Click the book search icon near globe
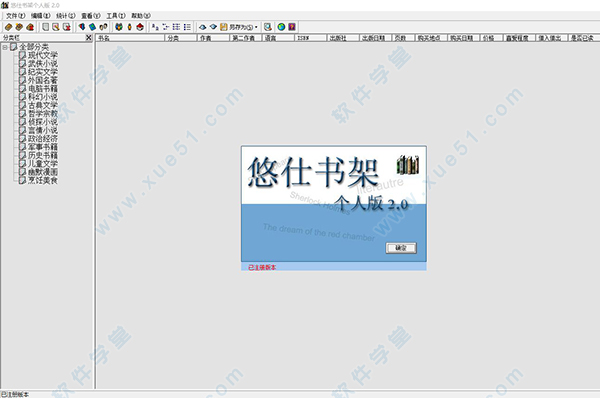Screen dimensions: 600x398 (x=268, y=27)
